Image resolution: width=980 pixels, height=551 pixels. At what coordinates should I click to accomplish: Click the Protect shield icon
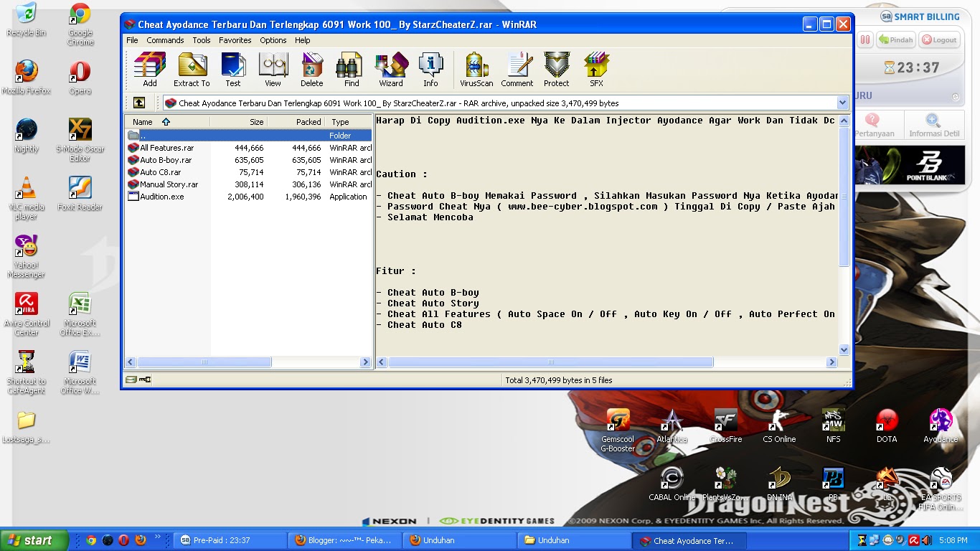pyautogui.click(x=557, y=70)
